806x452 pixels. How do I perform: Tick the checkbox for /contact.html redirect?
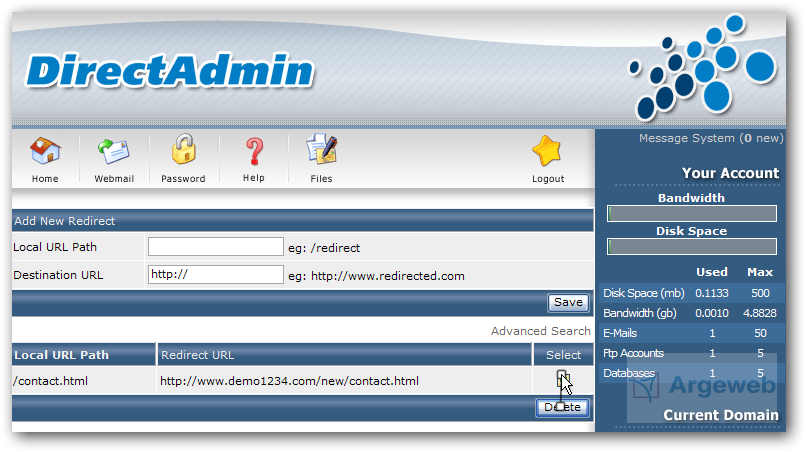click(x=561, y=379)
